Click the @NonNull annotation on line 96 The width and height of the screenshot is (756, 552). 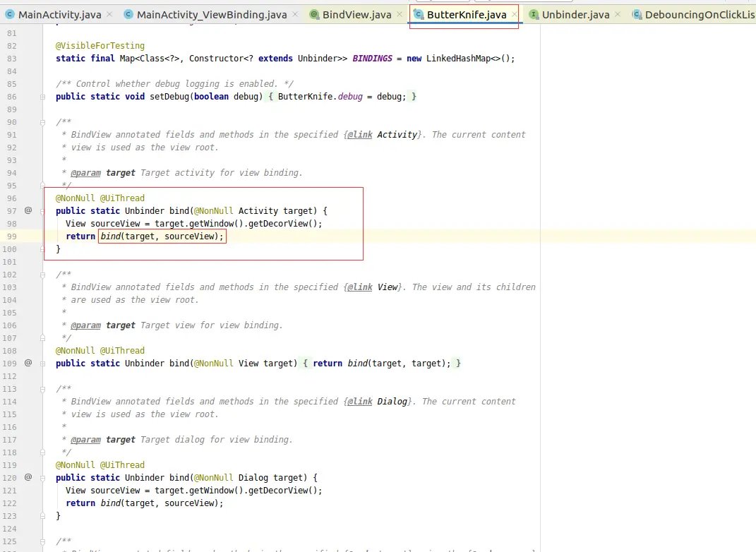click(x=76, y=198)
